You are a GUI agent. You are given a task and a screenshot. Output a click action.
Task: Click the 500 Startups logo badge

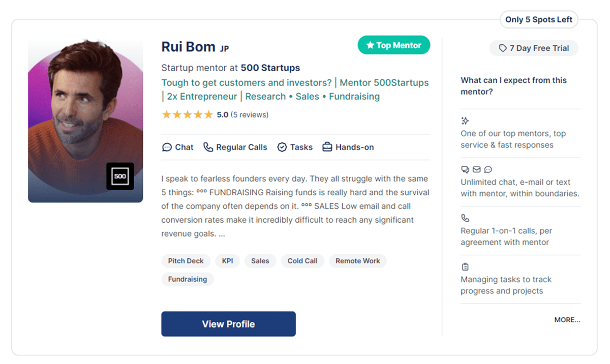coord(120,176)
